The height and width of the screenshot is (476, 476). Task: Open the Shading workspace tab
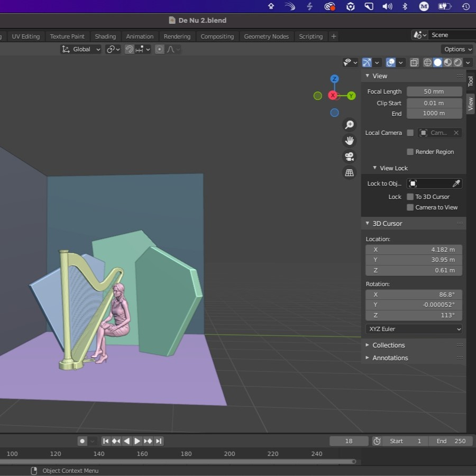click(105, 36)
